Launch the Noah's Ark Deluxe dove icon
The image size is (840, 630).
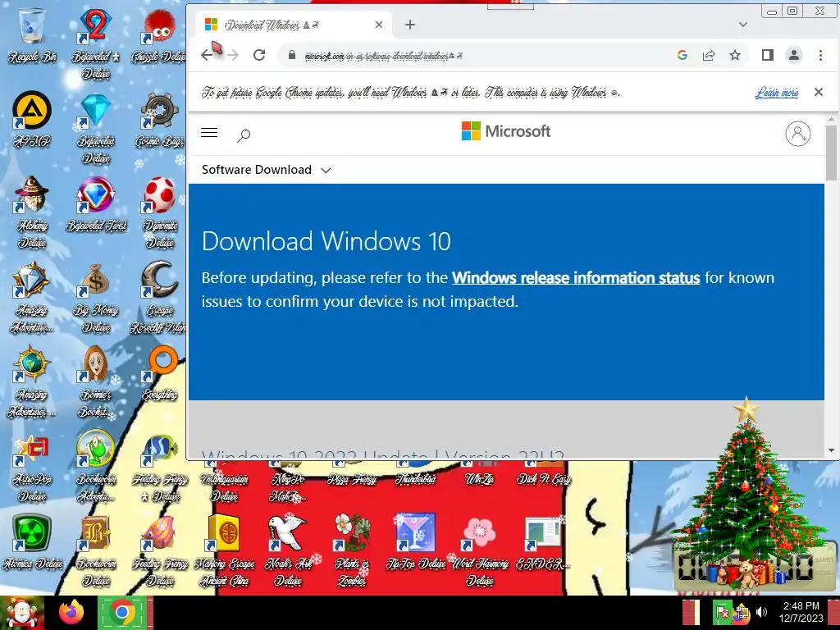pos(288,550)
